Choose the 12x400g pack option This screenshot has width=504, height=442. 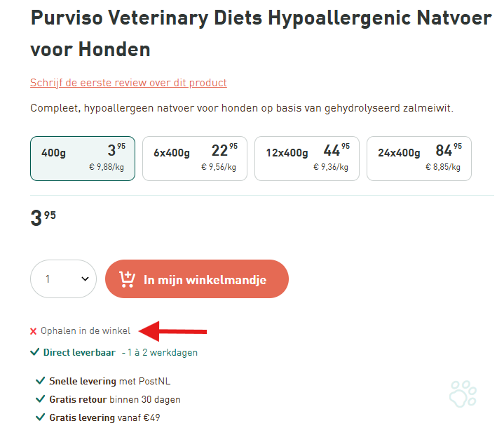coord(307,159)
